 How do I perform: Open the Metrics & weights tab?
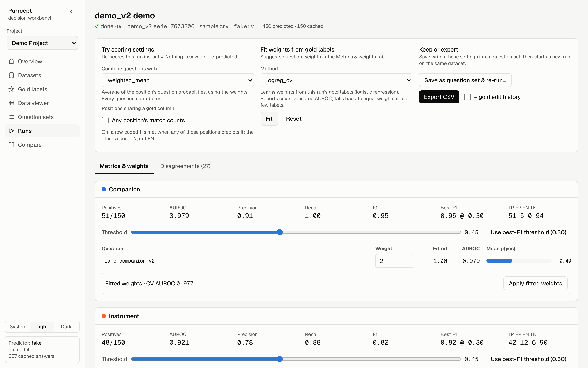pyautogui.click(x=124, y=166)
